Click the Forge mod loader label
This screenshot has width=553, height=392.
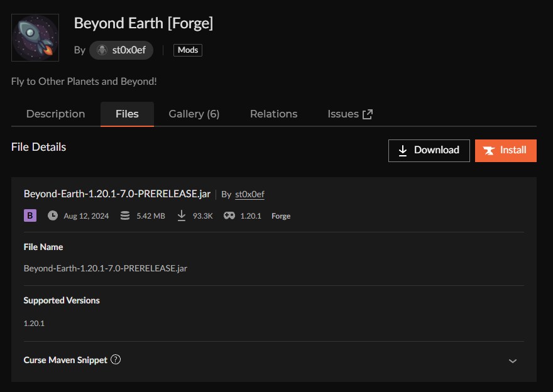tap(280, 215)
